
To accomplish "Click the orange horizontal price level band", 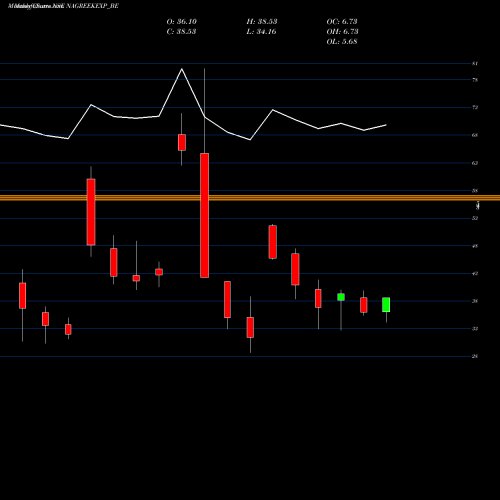I will tap(250, 198).
